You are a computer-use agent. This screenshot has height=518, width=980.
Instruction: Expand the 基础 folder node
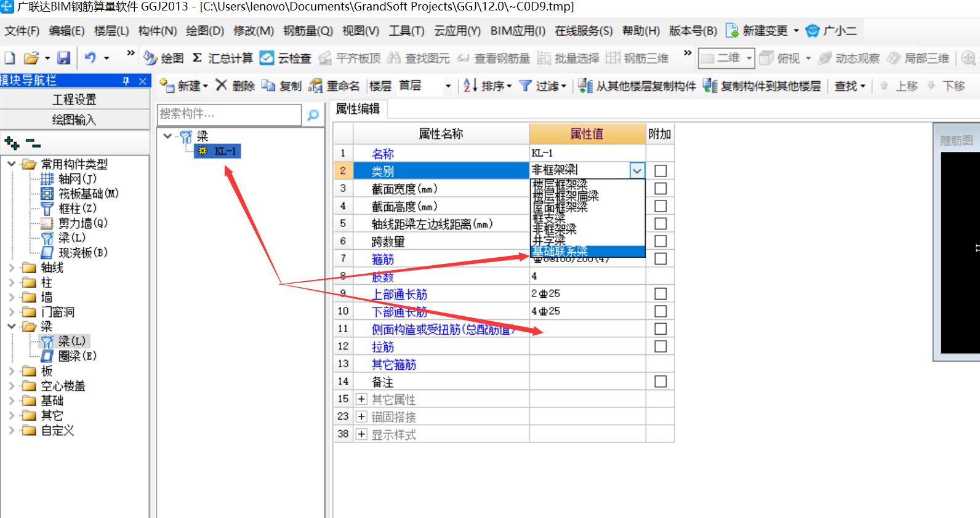(x=12, y=400)
